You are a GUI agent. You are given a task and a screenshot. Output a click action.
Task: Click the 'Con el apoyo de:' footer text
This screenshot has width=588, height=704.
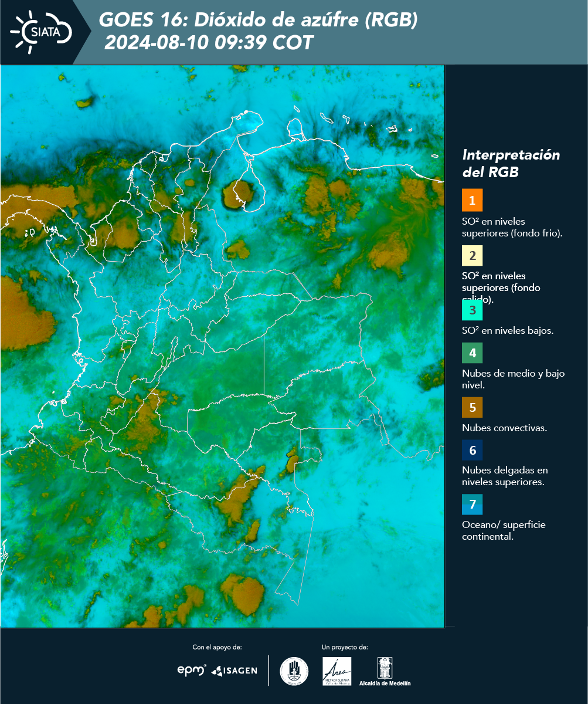[217, 647]
